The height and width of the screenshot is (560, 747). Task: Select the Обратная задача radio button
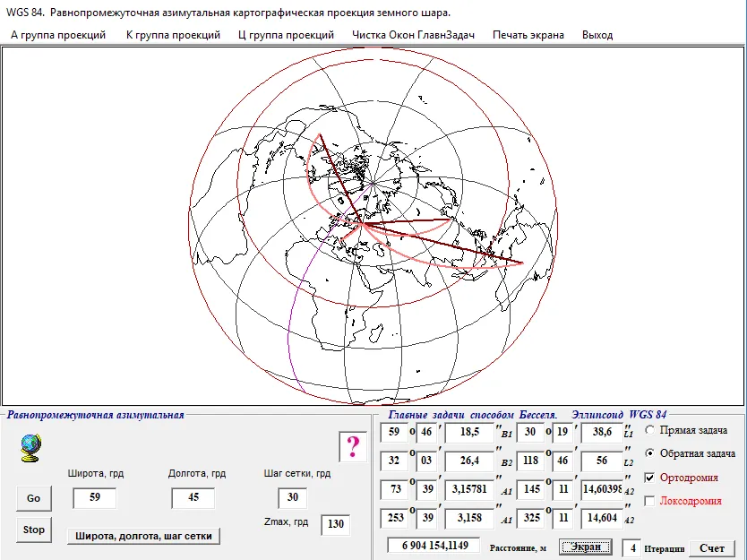point(651,453)
